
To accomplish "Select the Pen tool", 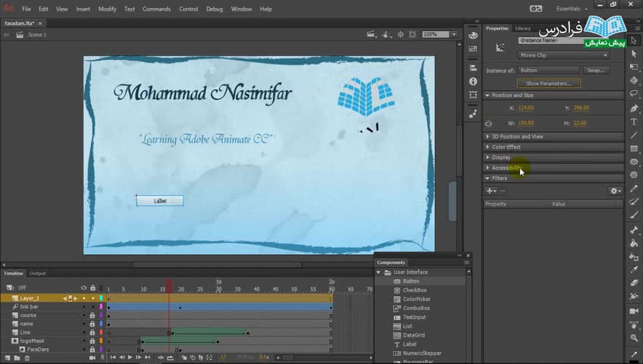I will tap(634, 108).
